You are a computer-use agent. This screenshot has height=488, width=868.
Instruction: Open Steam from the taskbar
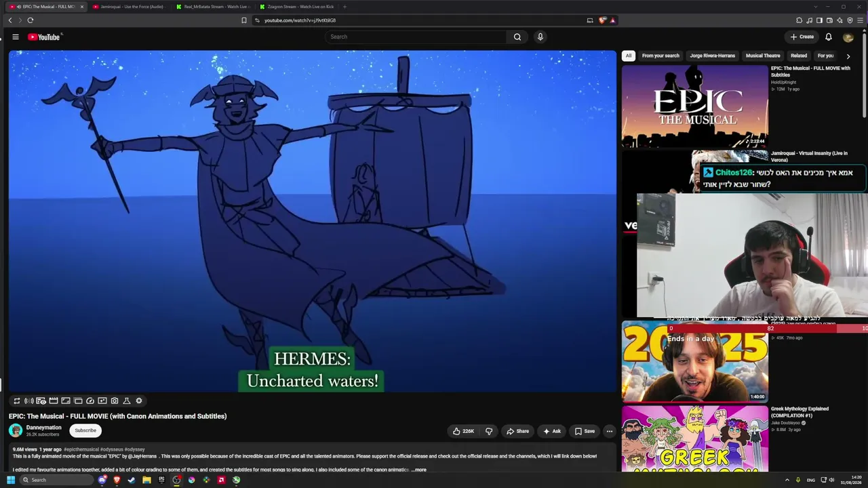coord(132,480)
